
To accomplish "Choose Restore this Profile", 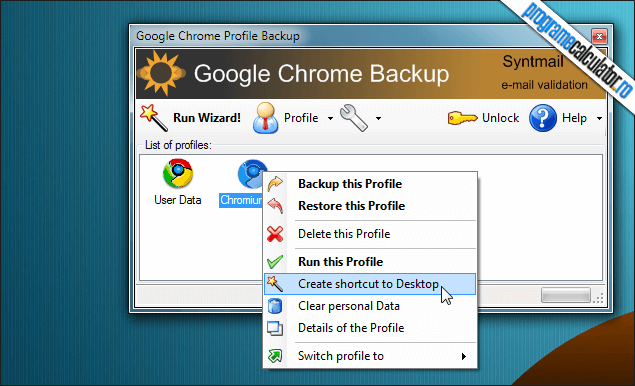I will [370, 206].
